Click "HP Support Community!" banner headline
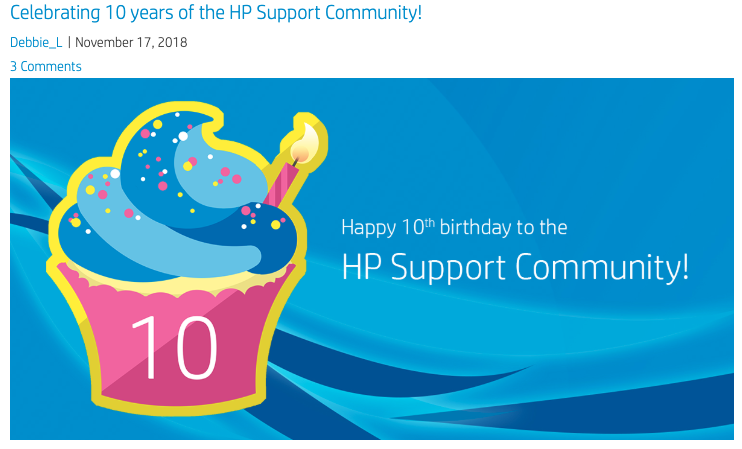The height and width of the screenshot is (449, 742). pyautogui.click(x=515, y=267)
